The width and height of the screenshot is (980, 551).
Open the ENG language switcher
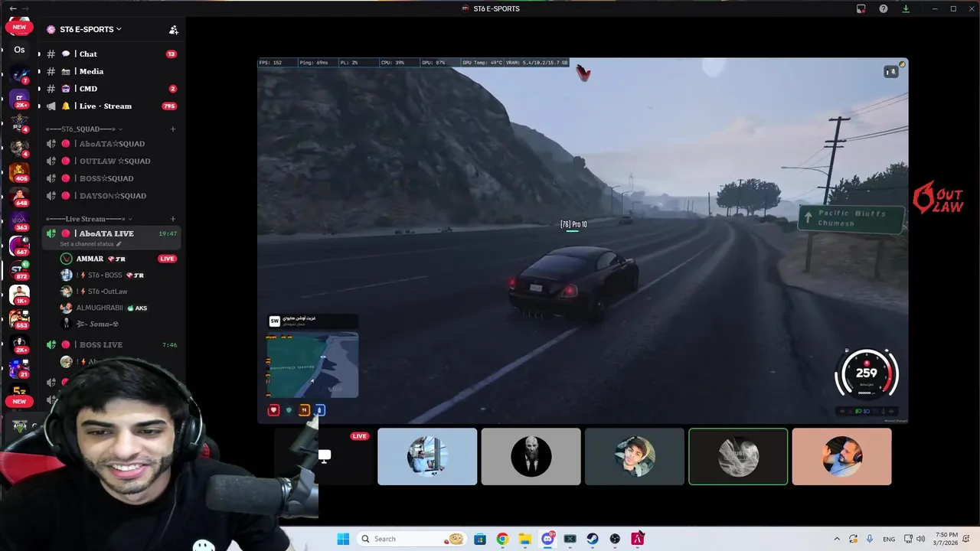[889, 539]
